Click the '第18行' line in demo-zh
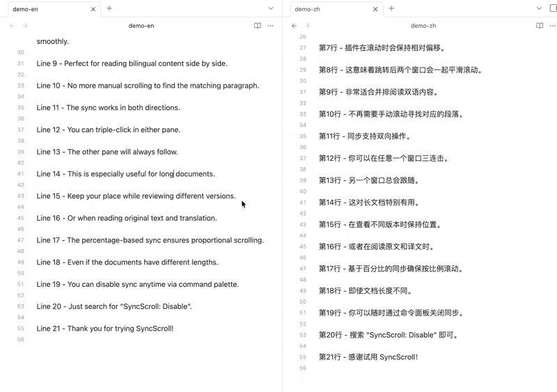Image resolution: width=557 pixels, height=392 pixels. [366, 291]
